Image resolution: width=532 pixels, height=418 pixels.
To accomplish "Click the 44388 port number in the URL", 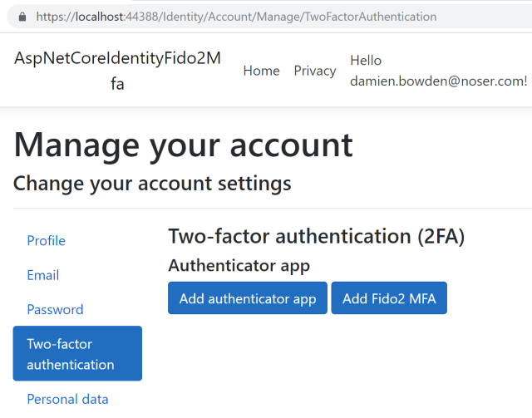I will 141,17.
